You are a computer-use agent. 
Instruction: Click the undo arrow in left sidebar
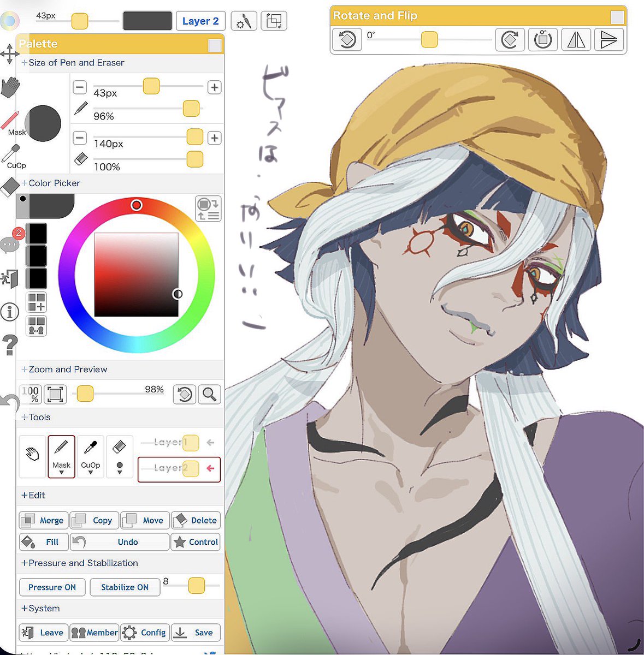pos(9,403)
